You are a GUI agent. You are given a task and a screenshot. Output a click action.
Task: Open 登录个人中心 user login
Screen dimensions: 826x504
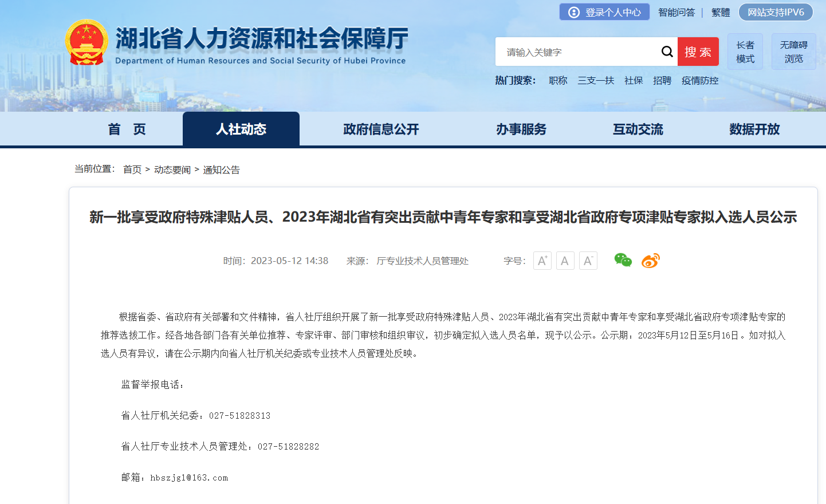[604, 12]
